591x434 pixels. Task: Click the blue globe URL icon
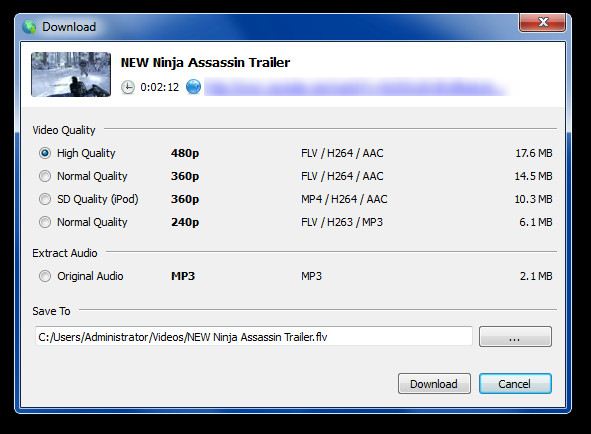193,87
